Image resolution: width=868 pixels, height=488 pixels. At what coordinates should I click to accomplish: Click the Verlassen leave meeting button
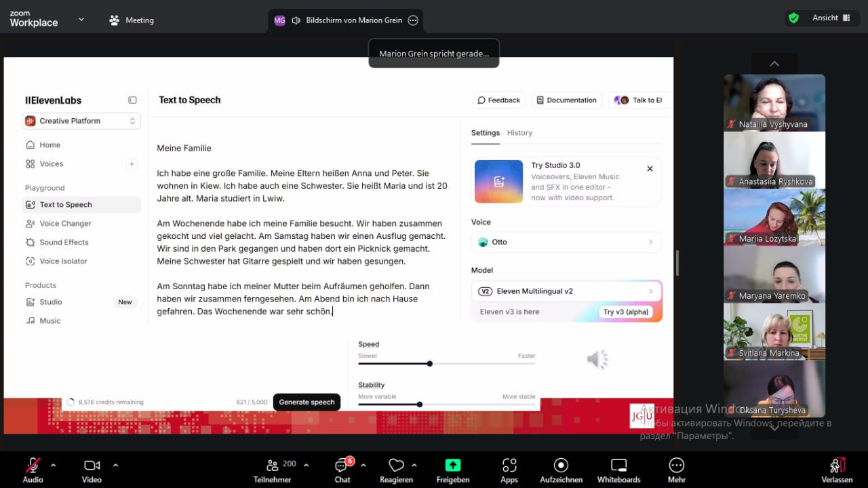(837, 466)
